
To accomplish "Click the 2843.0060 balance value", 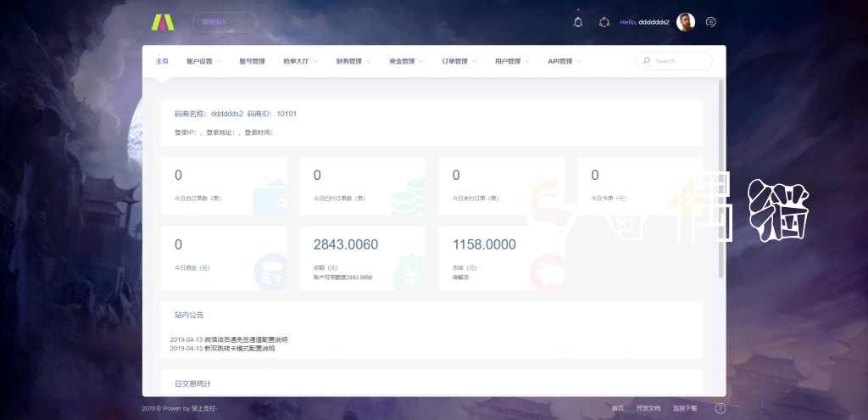I will coord(346,244).
